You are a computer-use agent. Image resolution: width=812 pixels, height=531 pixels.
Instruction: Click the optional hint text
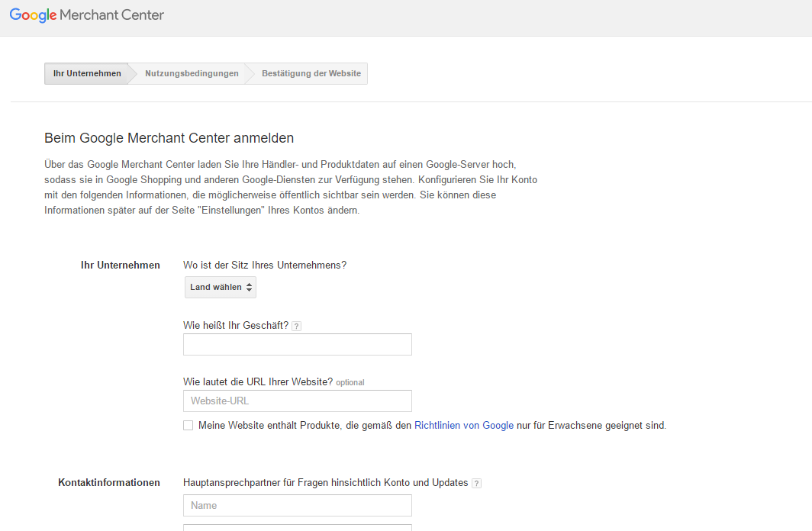click(x=350, y=382)
